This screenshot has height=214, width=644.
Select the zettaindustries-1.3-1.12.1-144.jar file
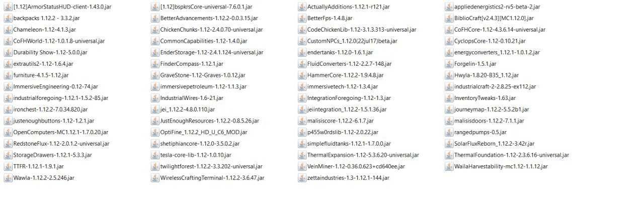348,178
